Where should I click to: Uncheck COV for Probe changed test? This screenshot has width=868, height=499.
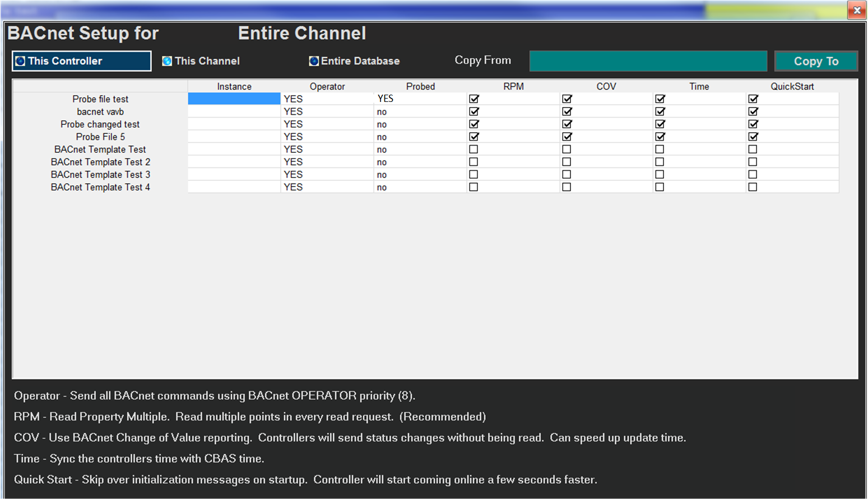567,124
